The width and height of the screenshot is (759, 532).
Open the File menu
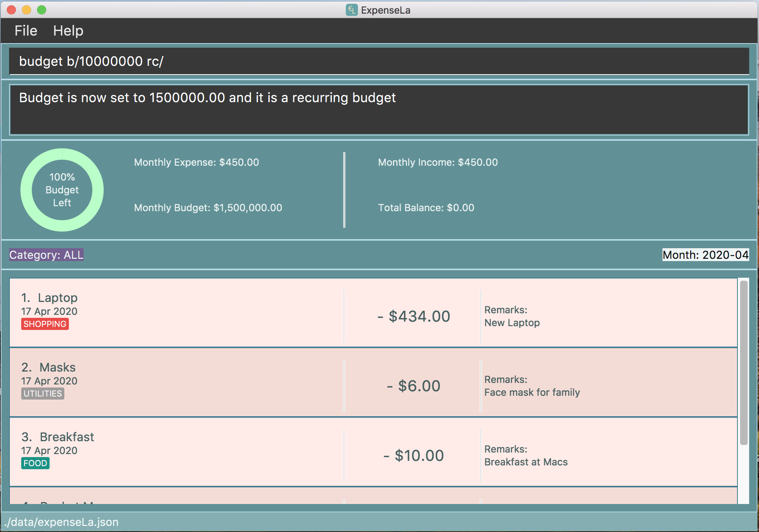[x=26, y=31]
